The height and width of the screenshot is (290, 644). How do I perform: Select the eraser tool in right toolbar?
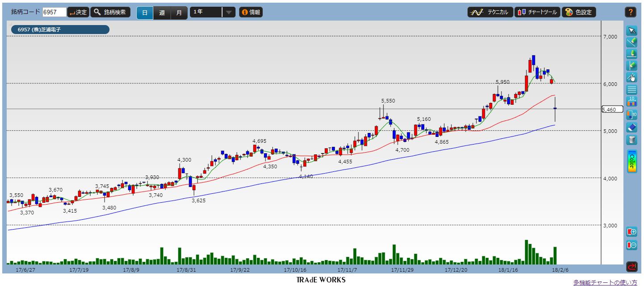[x=631, y=128]
